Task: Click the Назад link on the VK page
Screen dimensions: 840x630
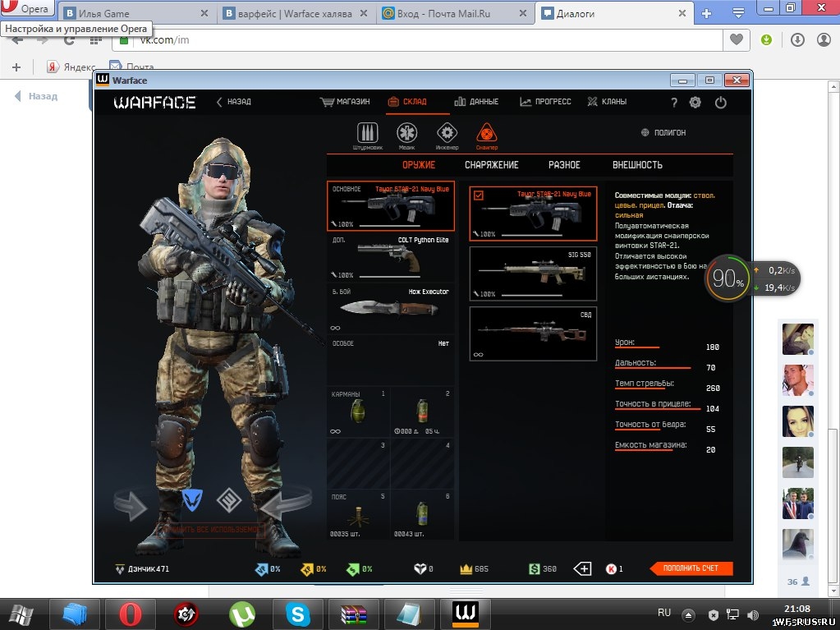Action: (x=36, y=96)
